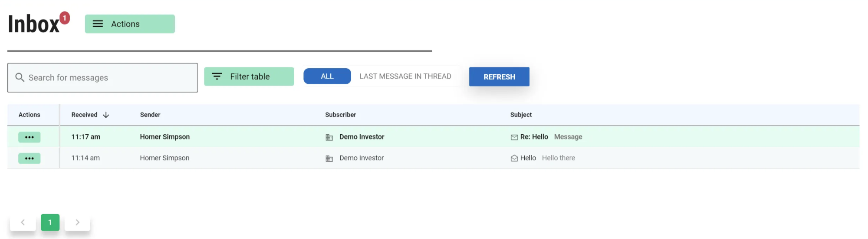Click the search magnifier icon
Screen dimensions: 868x239
[x=20, y=77]
